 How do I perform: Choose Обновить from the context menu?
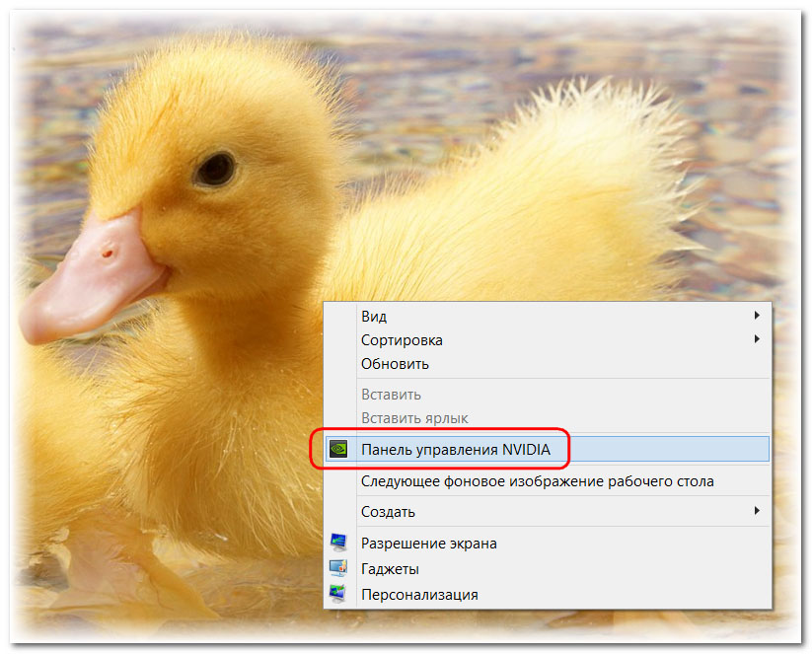[548, 364]
